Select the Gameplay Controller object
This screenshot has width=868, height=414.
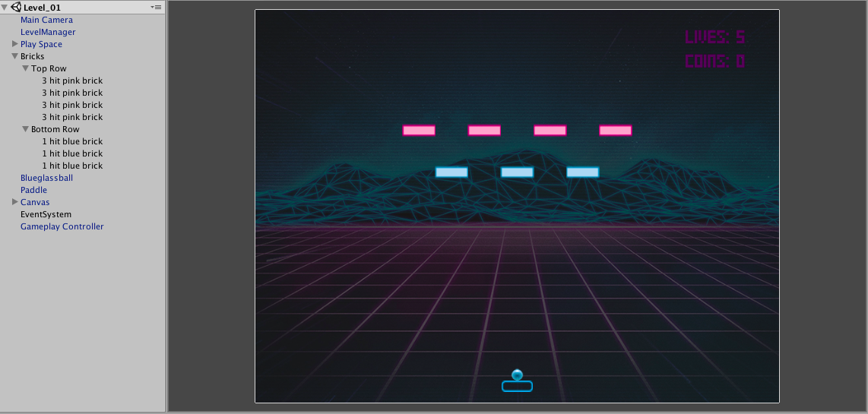(62, 227)
